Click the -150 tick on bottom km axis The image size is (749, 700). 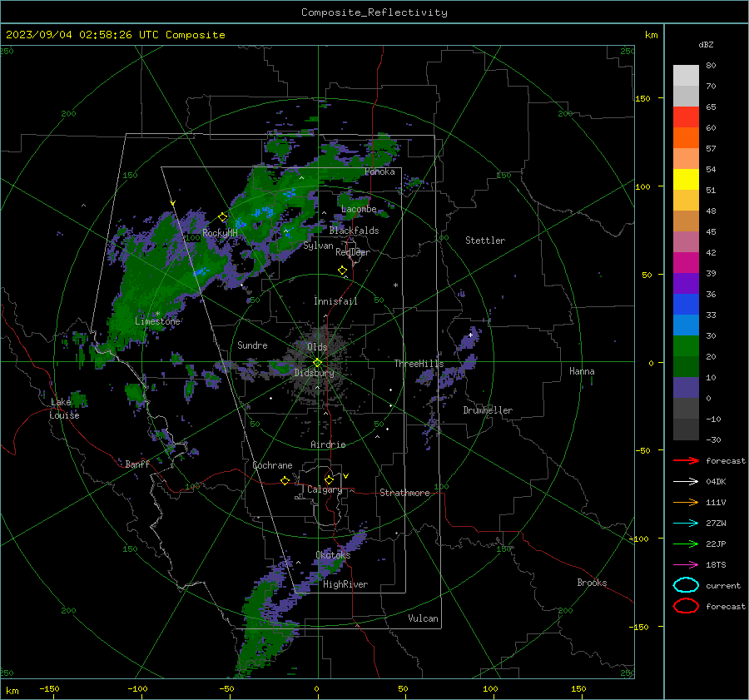(49, 688)
